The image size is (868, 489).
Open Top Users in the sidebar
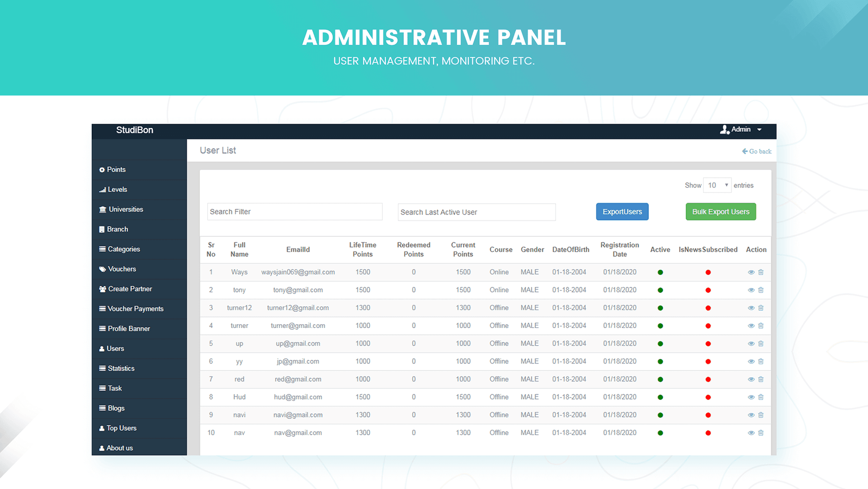point(139,428)
